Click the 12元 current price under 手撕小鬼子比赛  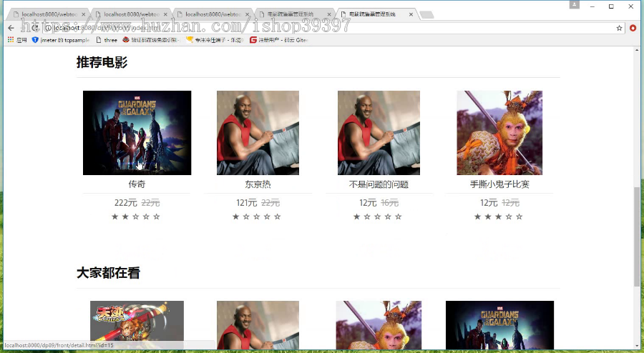(489, 203)
